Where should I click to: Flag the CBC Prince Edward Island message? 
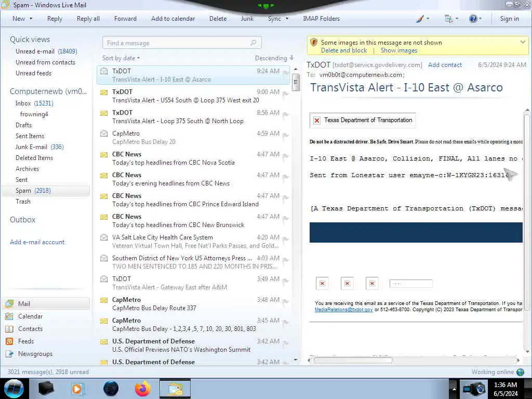coord(285,198)
